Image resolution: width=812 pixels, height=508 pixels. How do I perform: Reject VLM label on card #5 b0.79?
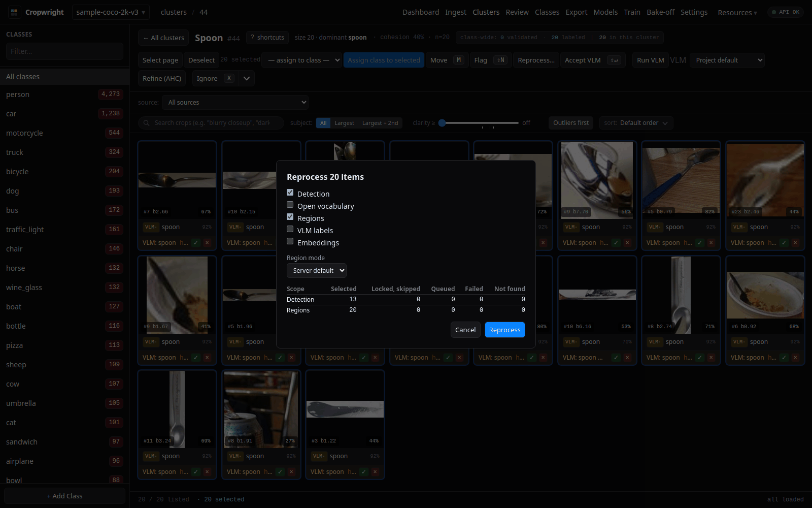click(711, 243)
